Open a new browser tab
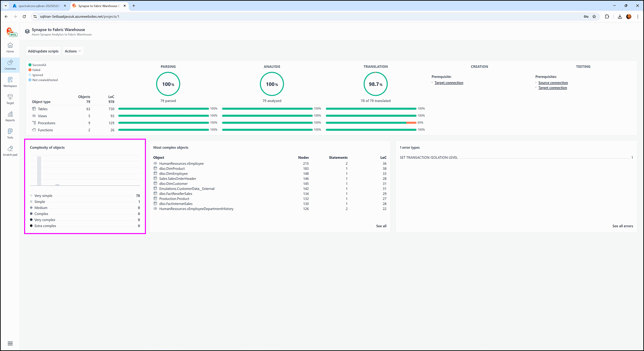644x351 pixels. [134, 6]
